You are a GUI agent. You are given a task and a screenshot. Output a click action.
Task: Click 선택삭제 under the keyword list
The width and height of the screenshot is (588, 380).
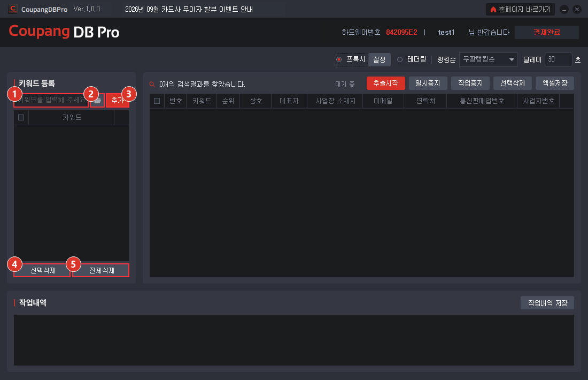tap(42, 270)
